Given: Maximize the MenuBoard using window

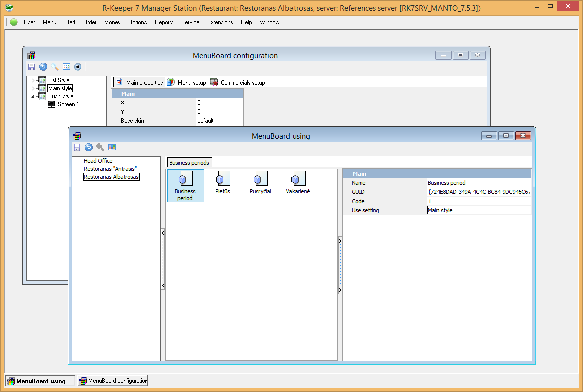Looking at the screenshot, I should (506, 136).
